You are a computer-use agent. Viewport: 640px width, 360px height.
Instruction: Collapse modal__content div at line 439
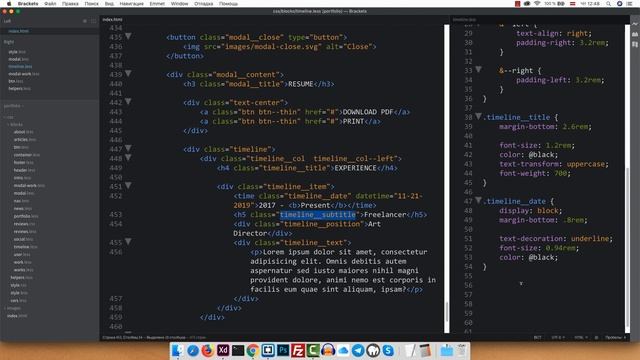pos(128,73)
